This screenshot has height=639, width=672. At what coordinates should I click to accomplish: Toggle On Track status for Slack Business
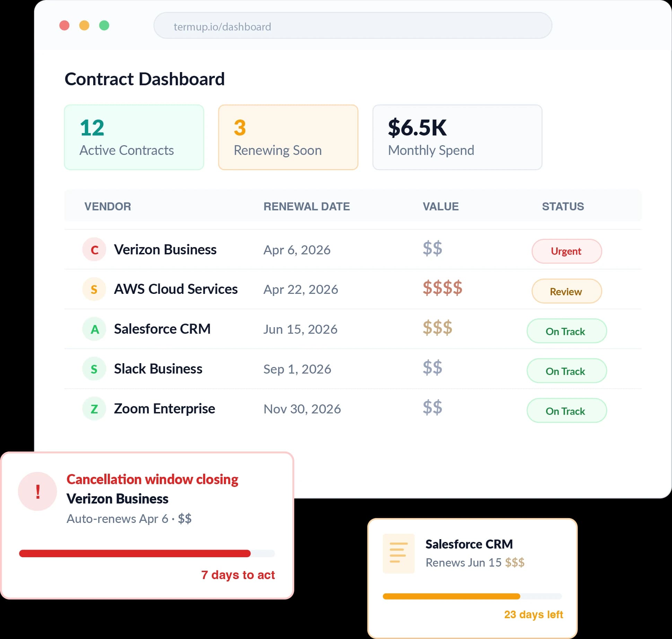point(566,371)
